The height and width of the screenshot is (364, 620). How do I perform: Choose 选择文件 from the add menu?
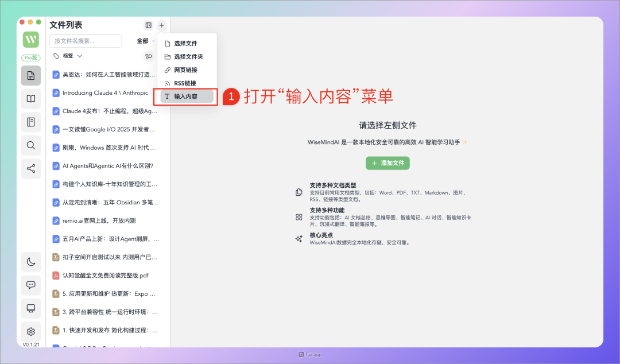pyautogui.click(x=187, y=44)
